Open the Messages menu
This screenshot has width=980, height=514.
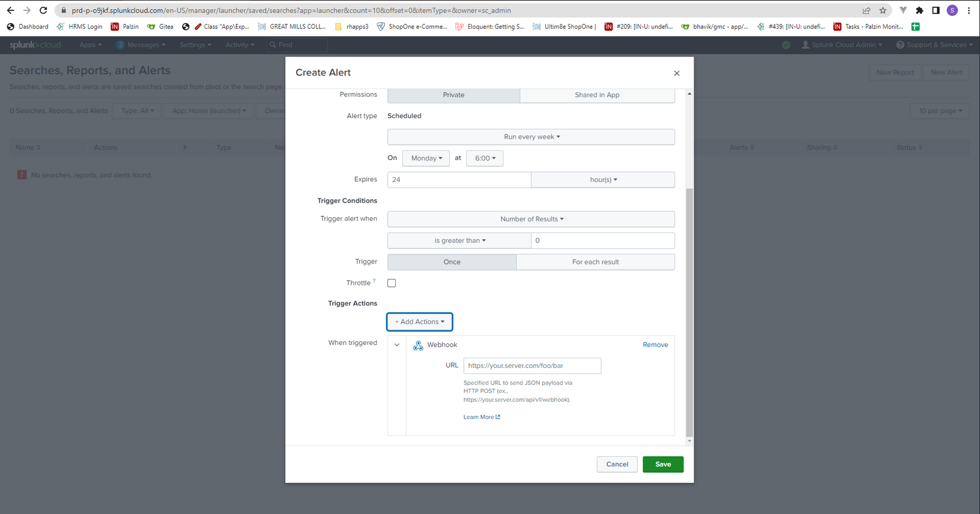[141, 45]
